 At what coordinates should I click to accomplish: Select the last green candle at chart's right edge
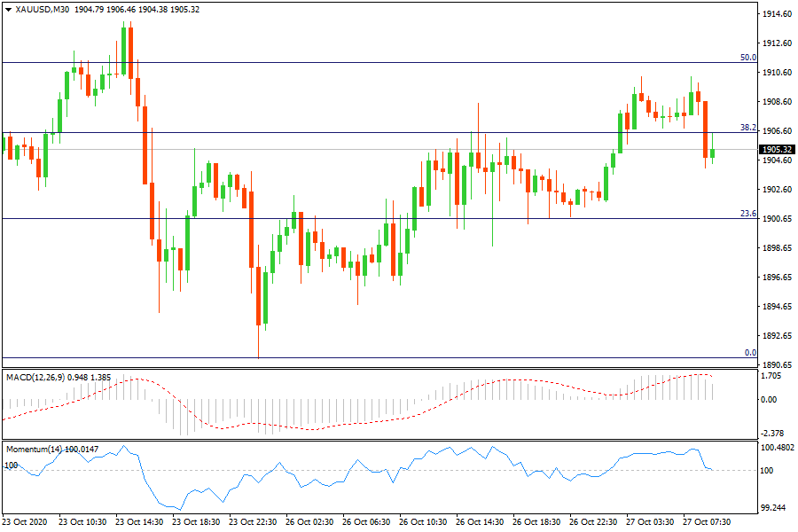[712, 153]
